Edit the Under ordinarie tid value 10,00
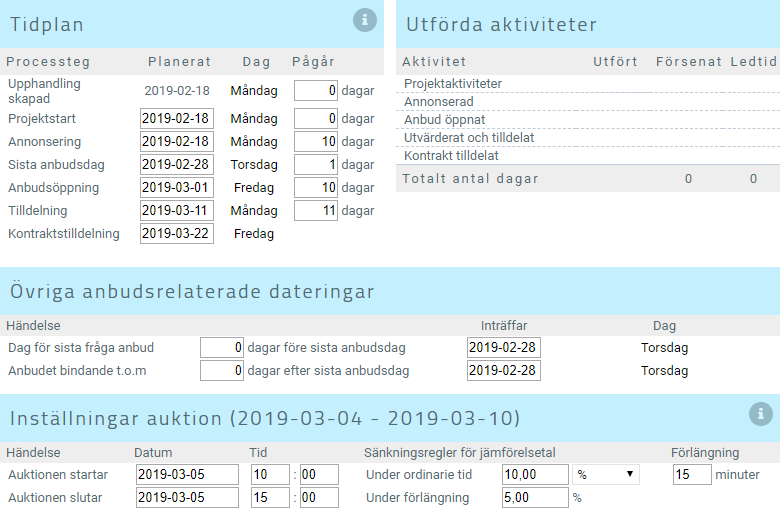 (x=535, y=475)
